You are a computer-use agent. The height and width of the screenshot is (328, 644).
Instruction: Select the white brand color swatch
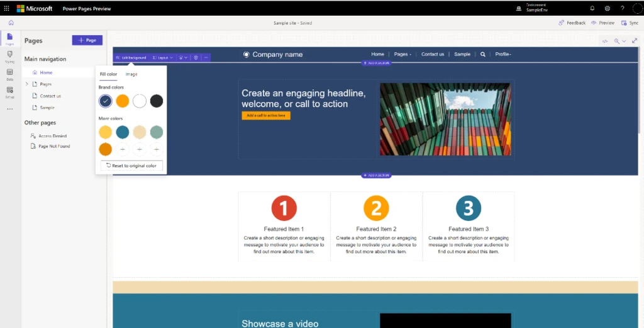point(140,101)
